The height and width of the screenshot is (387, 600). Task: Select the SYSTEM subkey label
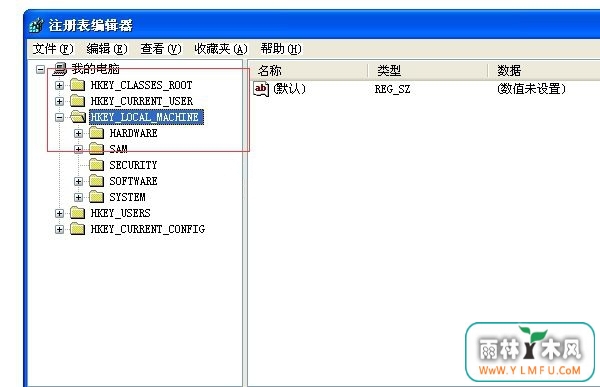(127, 197)
